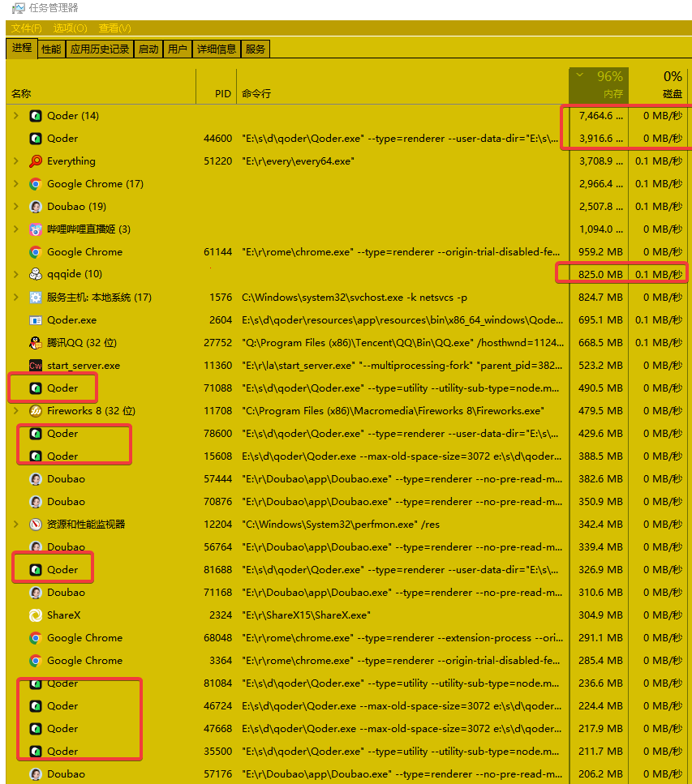
Task: Select the 进程 tab
Action: [x=22, y=48]
